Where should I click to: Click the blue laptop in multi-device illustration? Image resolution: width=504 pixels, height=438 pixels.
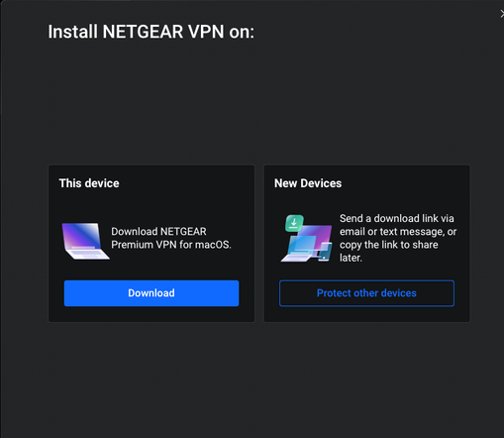pyautogui.click(x=299, y=250)
